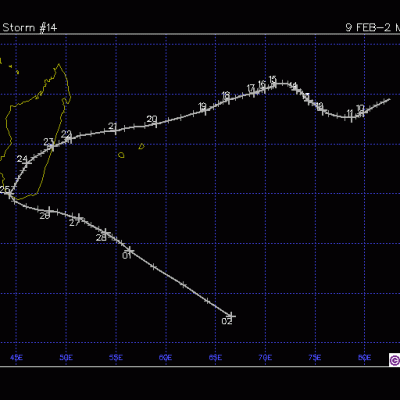Click the '60E' longitude label
Image resolution: width=400 pixels, height=400 pixels.
coord(166,358)
